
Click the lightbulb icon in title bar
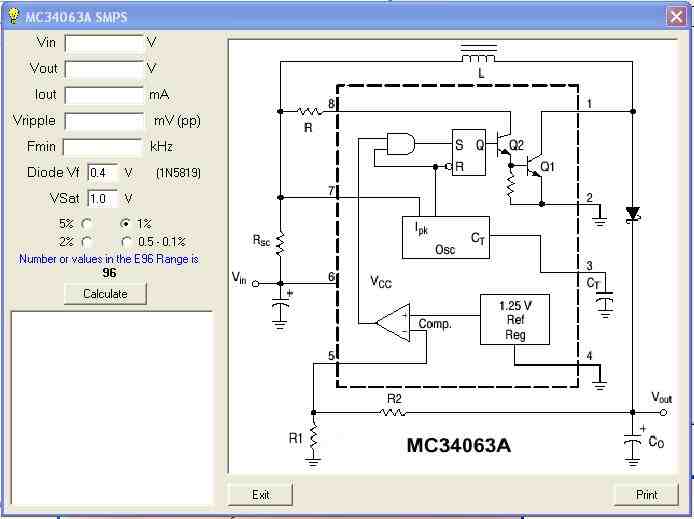(14, 16)
